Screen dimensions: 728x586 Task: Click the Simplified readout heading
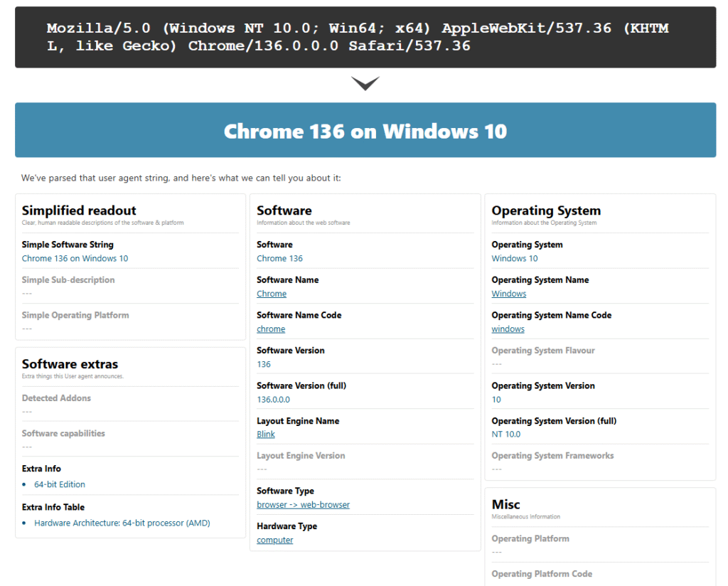pos(79,211)
